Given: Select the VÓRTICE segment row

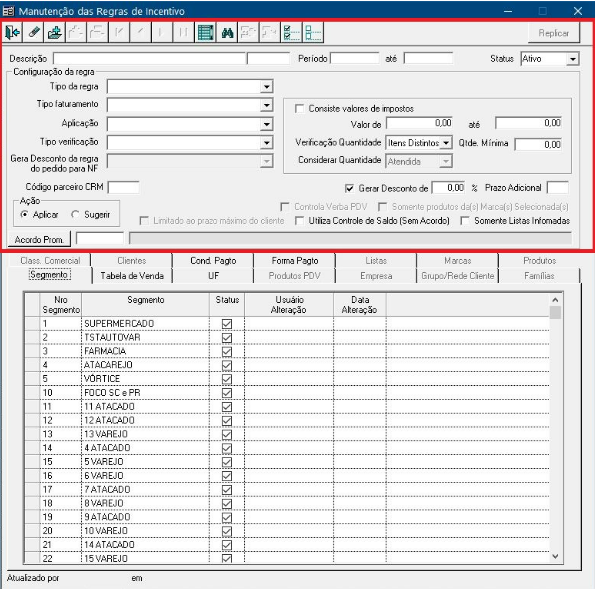Looking at the screenshot, I should (287, 379).
